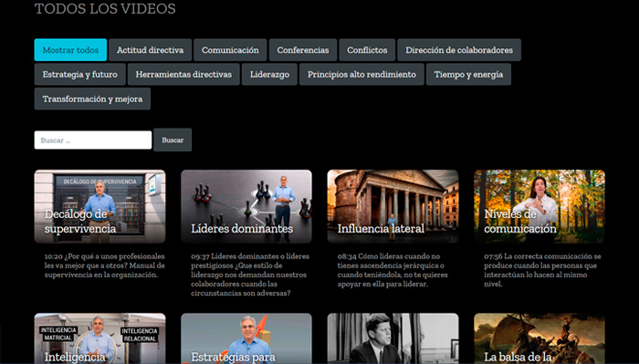The height and width of the screenshot is (364, 639).
Task: Filter by Principios alto rendimiento
Action: click(361, 75)
